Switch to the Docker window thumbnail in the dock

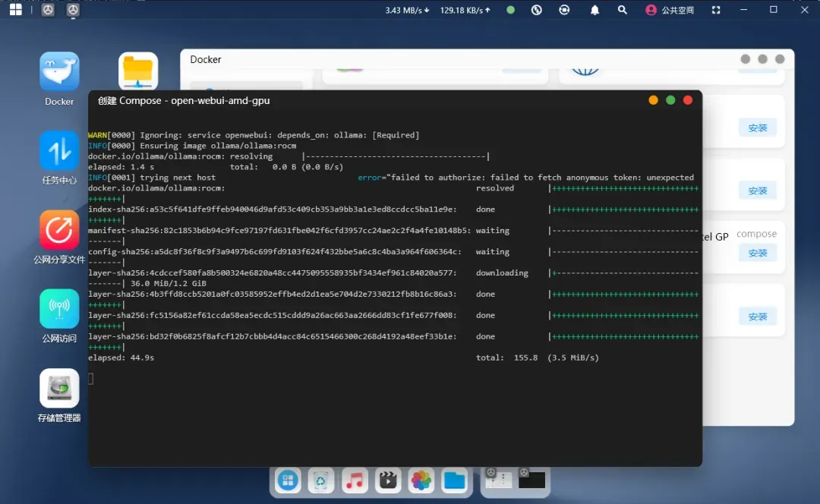(499, 480)
